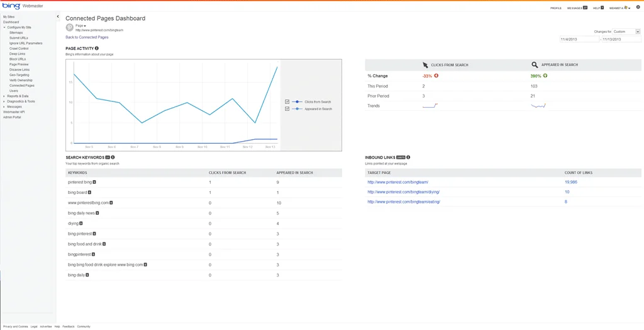Screen dimensions: 644x330
Task: Select Crawl Control in the sidebar
Action: click(x=19, y=48)
